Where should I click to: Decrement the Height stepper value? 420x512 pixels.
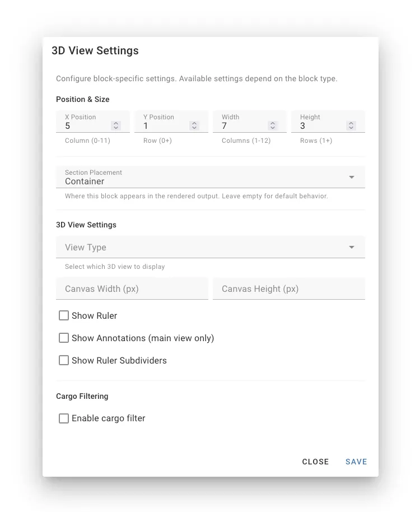(x=351, y=128)
